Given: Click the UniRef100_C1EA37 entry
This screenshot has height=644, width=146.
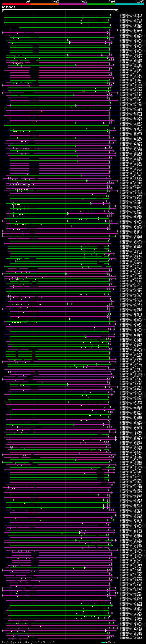Looking at the screenshot, I should point(131,276).
